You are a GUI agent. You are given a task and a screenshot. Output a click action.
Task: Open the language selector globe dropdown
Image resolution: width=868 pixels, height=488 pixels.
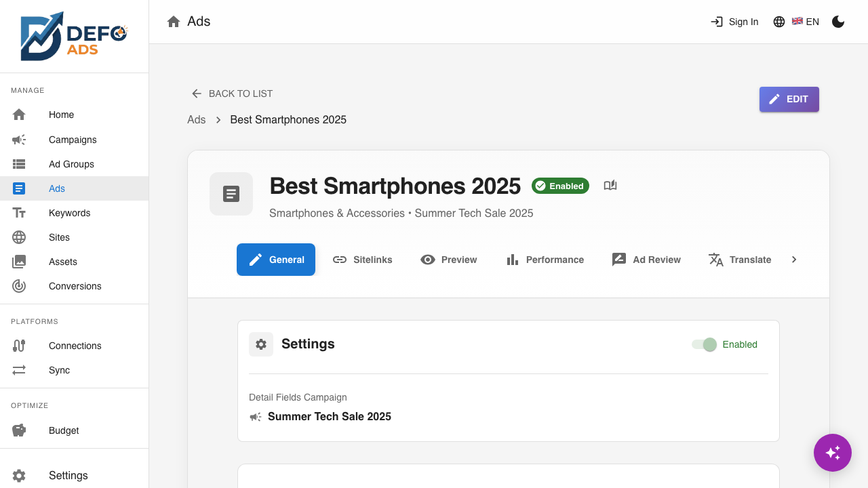(x=796, y=22)
